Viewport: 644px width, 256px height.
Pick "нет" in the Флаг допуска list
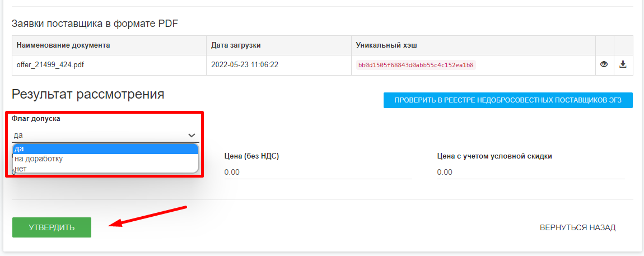[105, 168]
